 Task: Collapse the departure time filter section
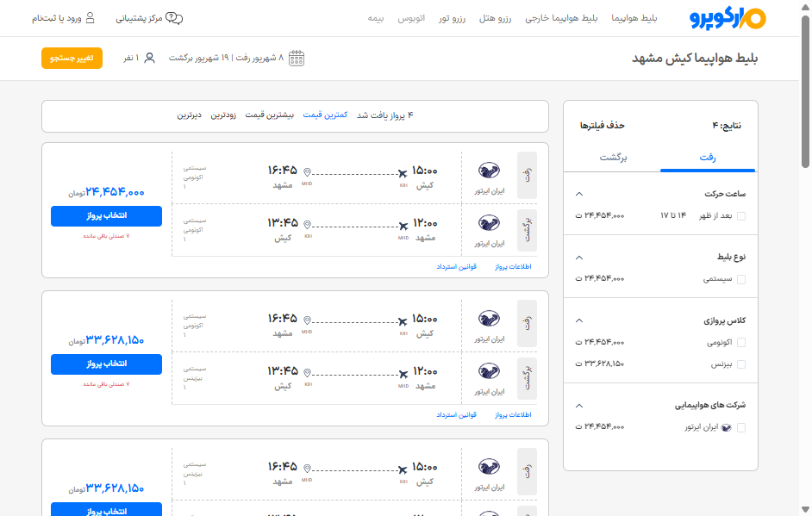579,194
